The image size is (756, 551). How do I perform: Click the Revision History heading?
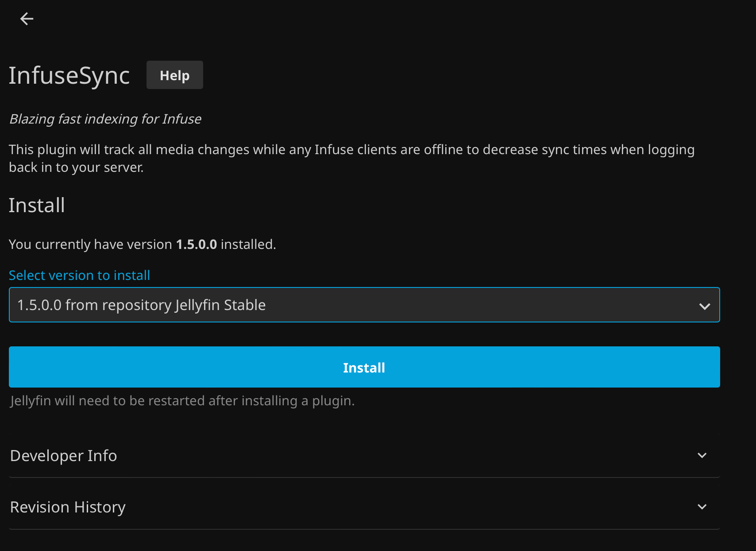(68, 507)
